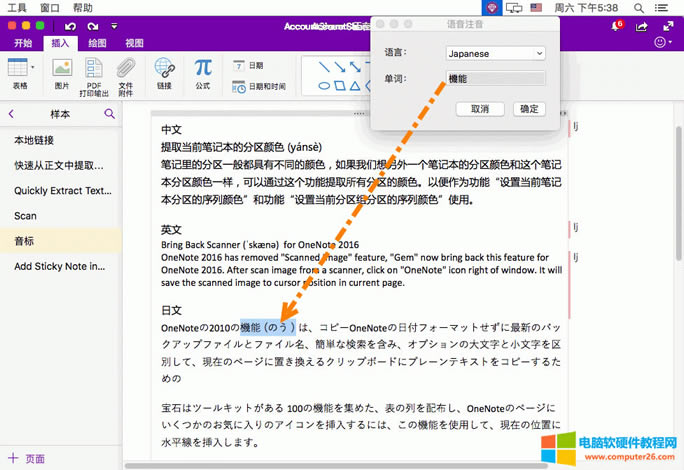
Task: Switch to the 绘图 tab
Action: coord(98,43)
